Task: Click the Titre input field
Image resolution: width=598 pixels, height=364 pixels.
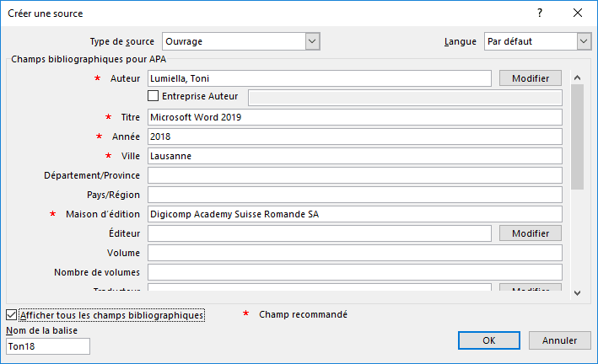Action: click(355, 117)
